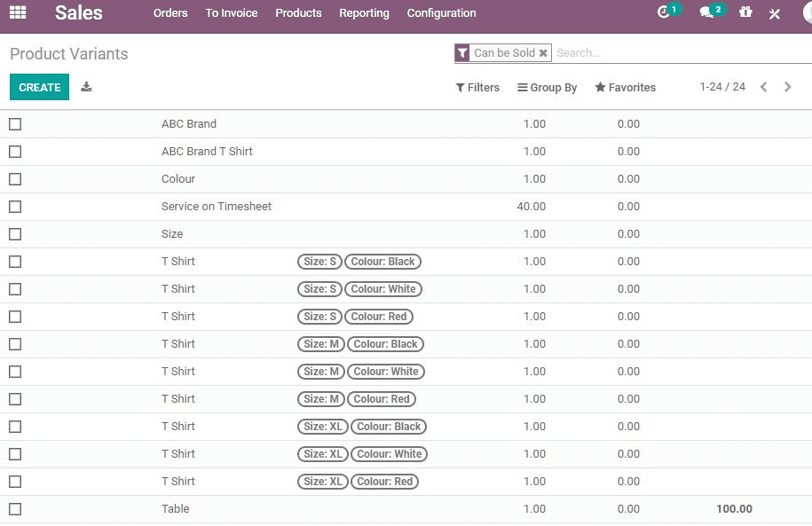Expand the Filters dropdown
This screenshot has width=812, height=526.
[x=477, y=88]
